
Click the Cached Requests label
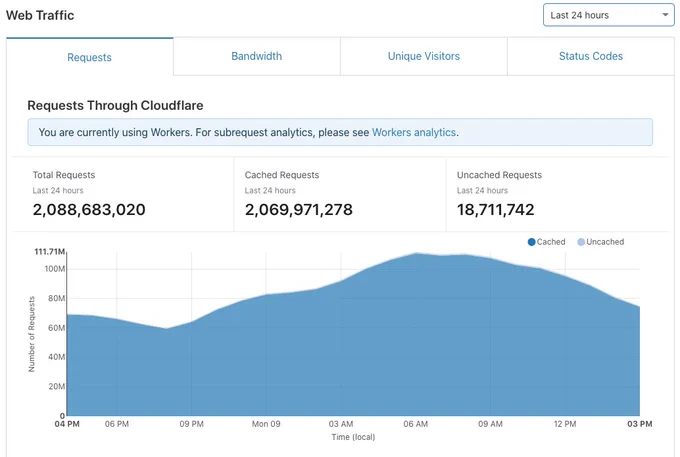282,175
